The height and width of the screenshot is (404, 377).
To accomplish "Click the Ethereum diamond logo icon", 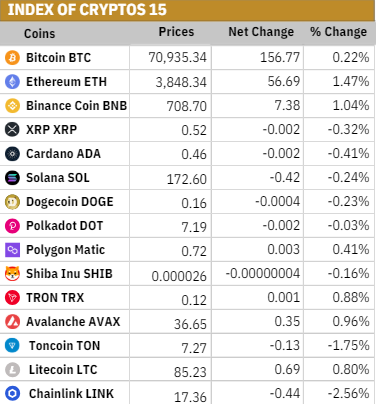I will (12, 82).
